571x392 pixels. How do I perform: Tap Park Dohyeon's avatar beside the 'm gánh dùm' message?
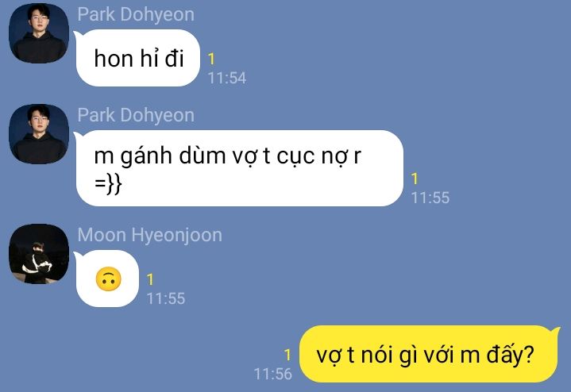coord(39,134)
